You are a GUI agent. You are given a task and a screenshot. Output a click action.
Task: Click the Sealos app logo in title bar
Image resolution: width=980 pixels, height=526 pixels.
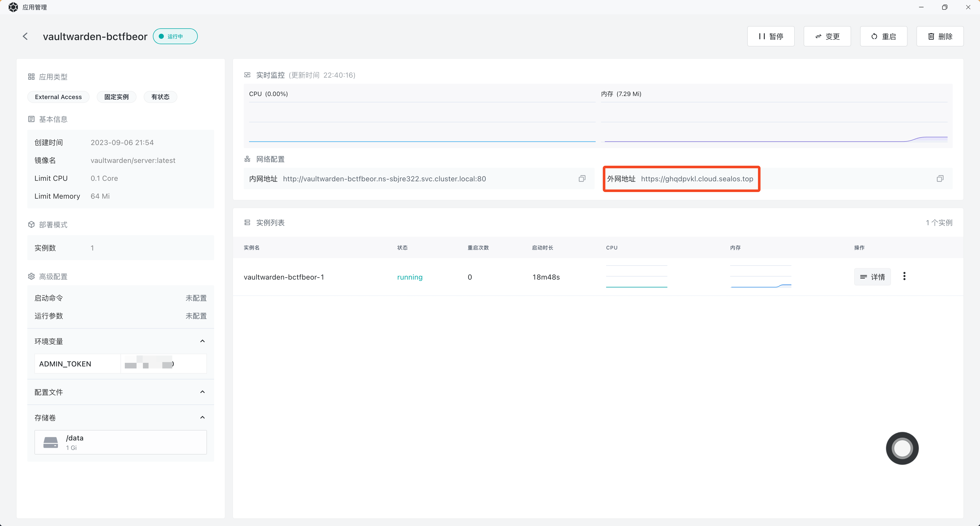13,7
